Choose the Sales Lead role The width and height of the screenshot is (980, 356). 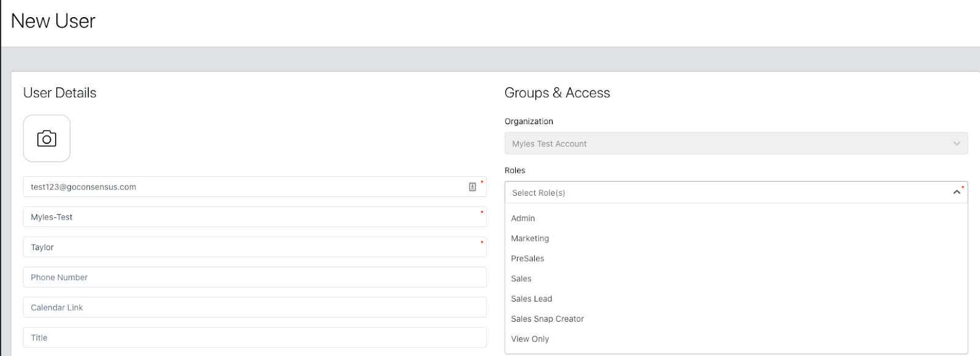(x=532, y=299)
